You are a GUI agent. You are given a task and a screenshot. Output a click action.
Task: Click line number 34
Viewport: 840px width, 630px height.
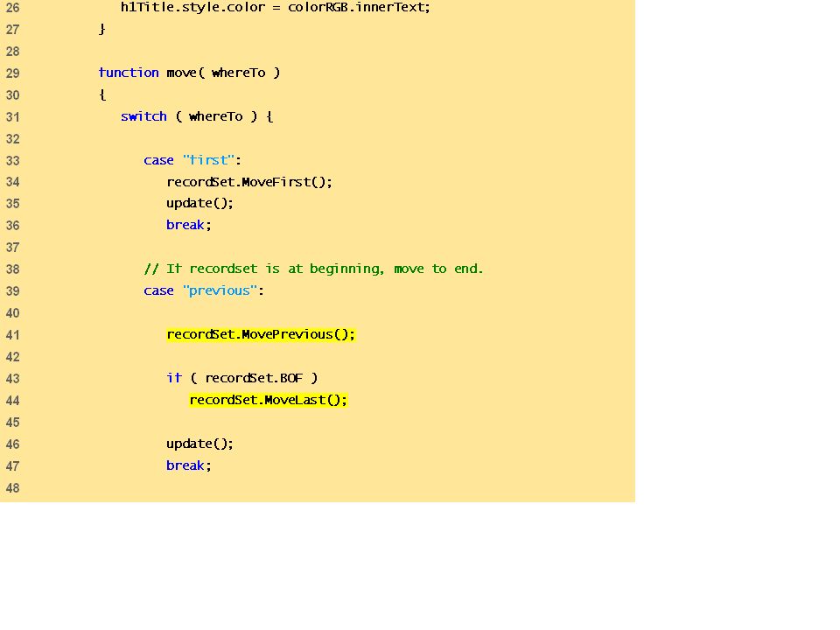[x=13, y=182]
